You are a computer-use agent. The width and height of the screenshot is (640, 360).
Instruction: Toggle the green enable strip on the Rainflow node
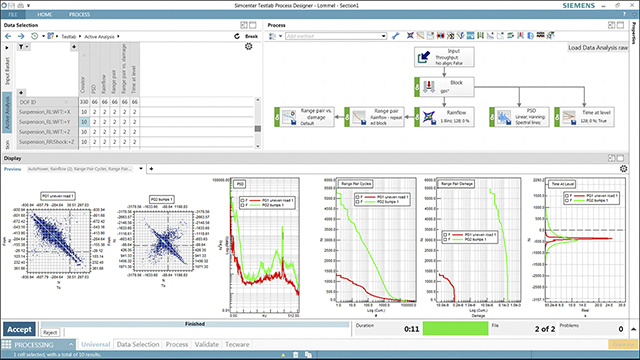pyautogui.click(x=417, y=117)
